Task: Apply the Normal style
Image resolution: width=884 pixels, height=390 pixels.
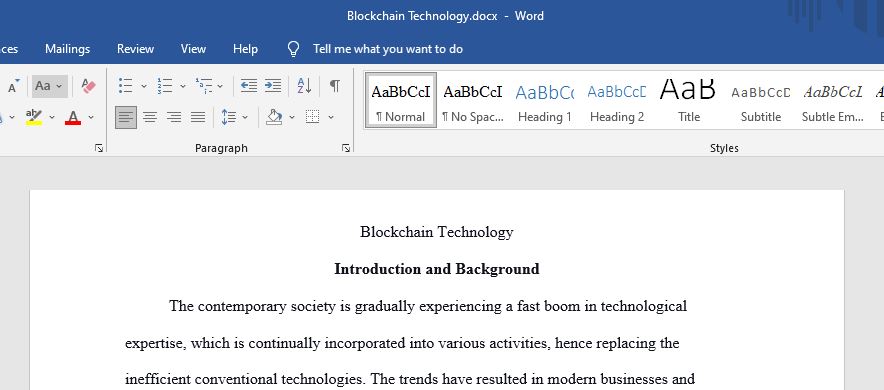Action: pos(400,100)
